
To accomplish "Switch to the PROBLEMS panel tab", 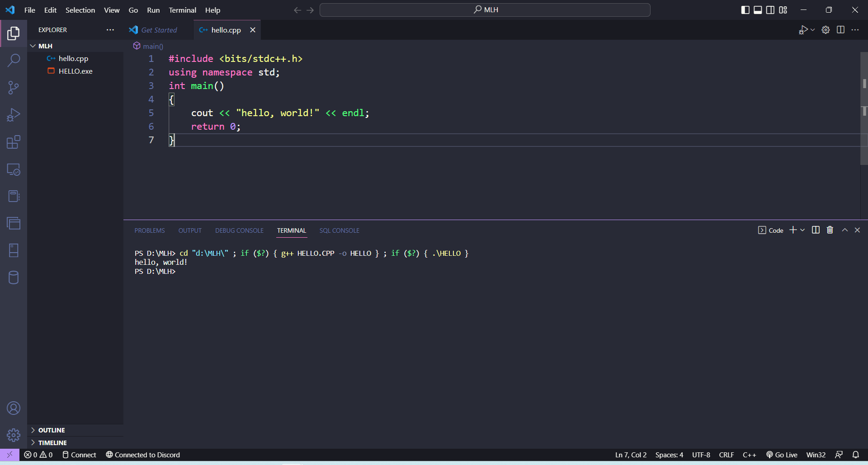I will coord(150,230).
